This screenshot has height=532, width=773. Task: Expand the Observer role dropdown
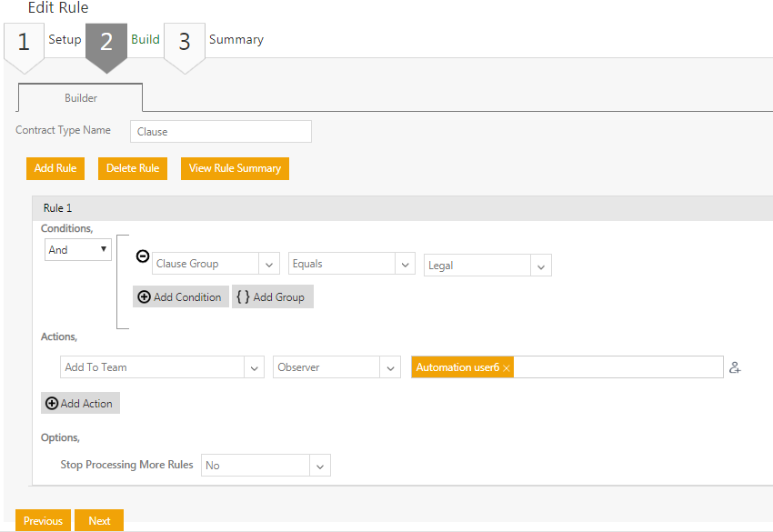click(x=390, y=367)
